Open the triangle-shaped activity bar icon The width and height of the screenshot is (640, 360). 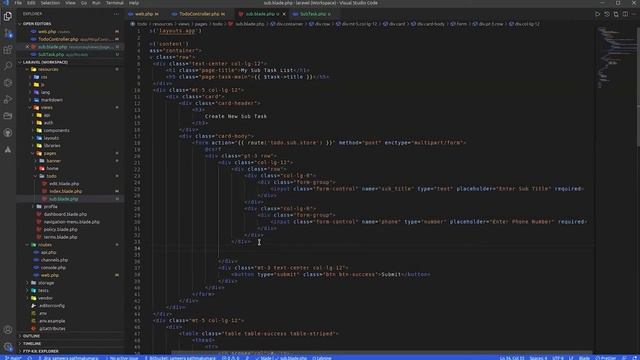[8, 149]
